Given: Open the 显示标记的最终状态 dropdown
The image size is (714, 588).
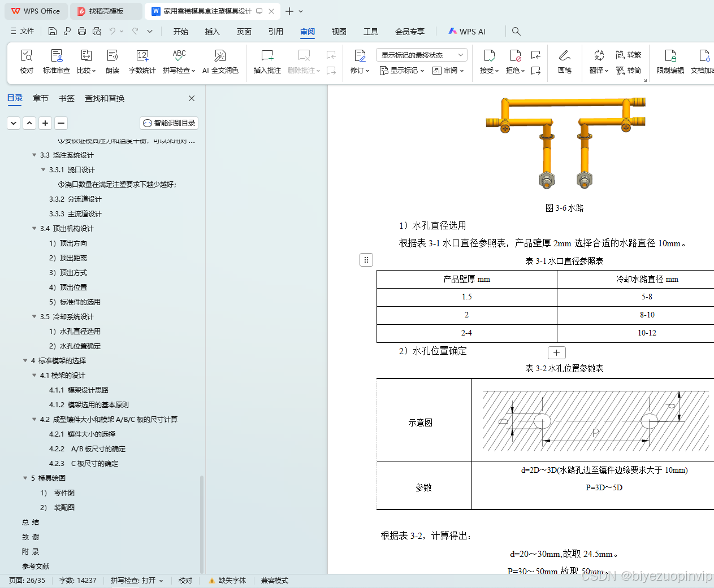Looking at the screenshot, I should click(x=422, y=55).
